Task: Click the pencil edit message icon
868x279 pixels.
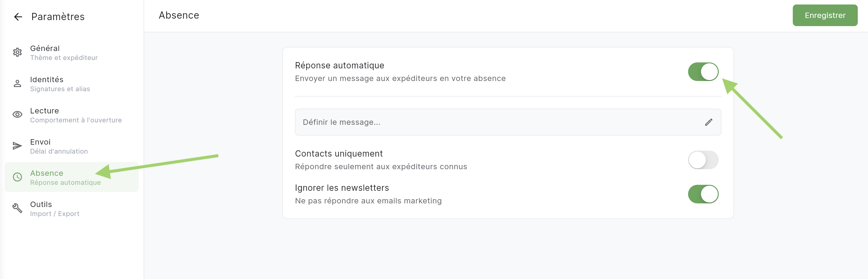Action: pyautogui.click(x=708, y=122)
